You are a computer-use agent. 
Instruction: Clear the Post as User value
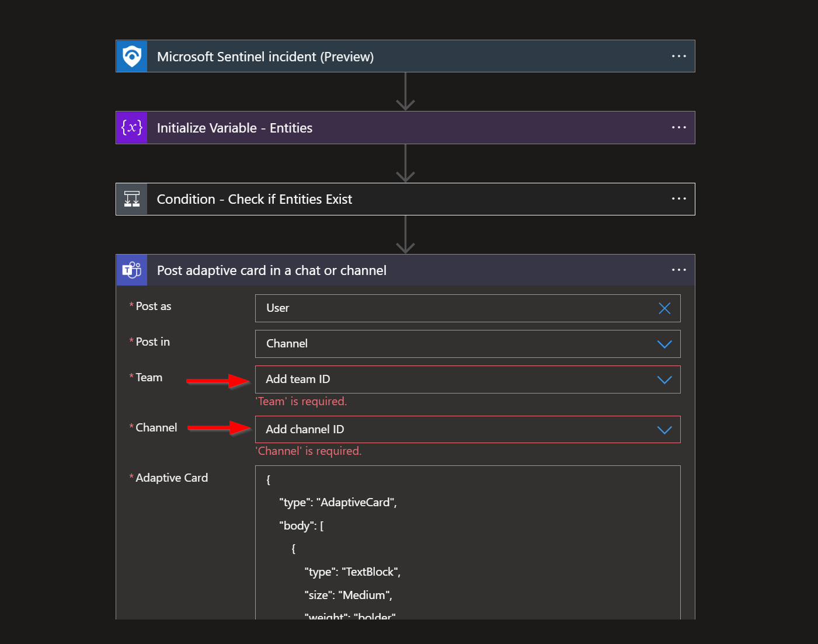click(664, 308)
